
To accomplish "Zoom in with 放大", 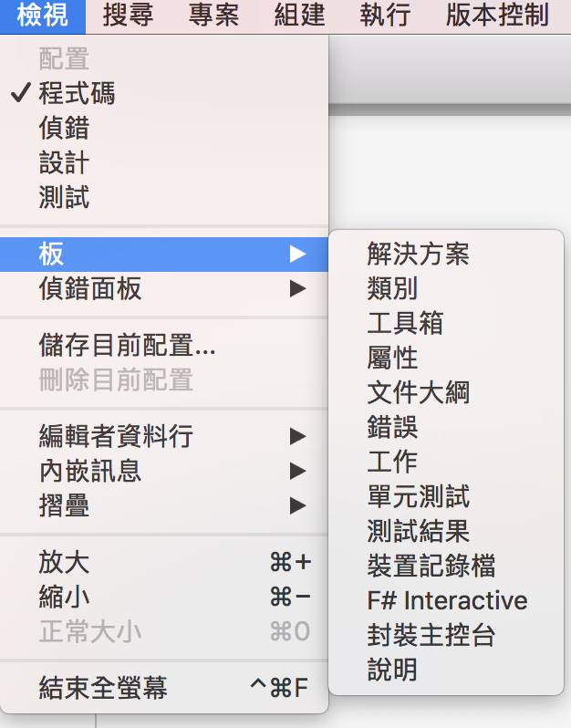I will click(164, 562).
